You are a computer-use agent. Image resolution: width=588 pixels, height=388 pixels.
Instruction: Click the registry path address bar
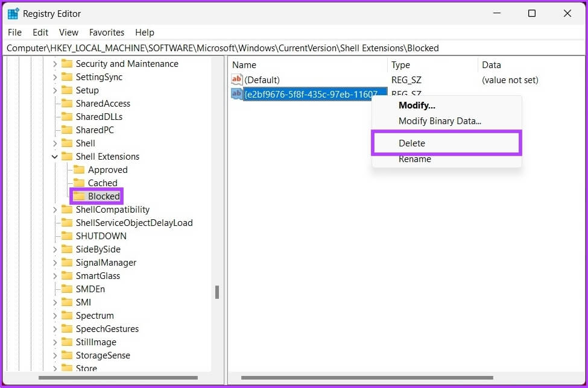(294, 48)
